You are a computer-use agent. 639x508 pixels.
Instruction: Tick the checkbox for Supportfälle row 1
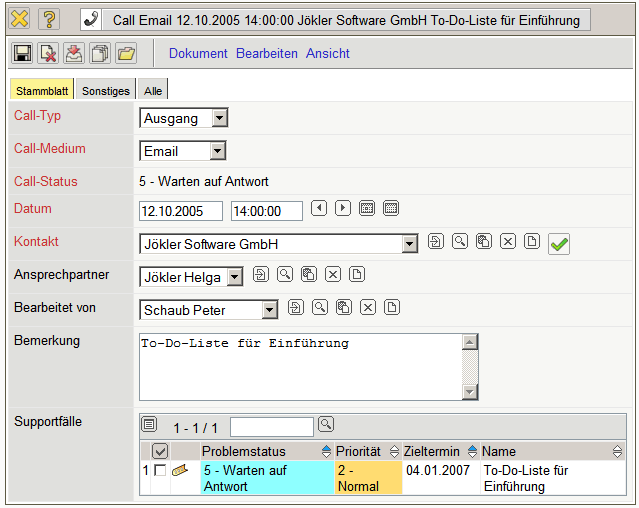160,470
